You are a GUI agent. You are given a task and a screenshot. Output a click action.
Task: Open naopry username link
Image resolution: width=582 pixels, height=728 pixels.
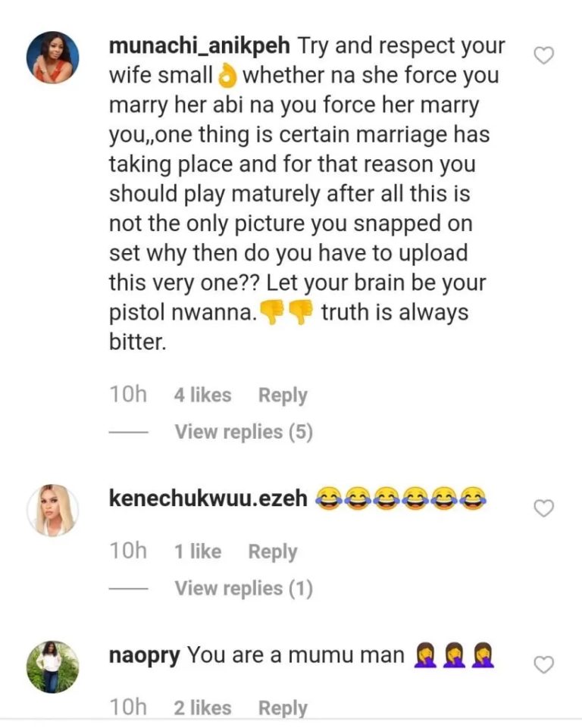(145, 655)
